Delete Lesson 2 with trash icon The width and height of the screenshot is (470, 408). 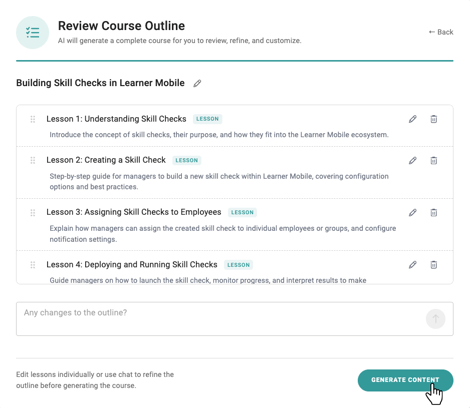[x=434, y=160]
